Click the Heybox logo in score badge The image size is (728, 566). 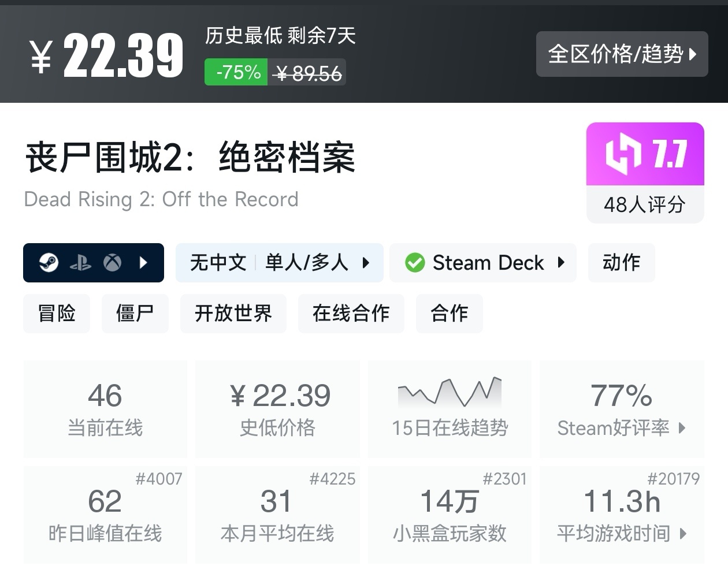623,154
